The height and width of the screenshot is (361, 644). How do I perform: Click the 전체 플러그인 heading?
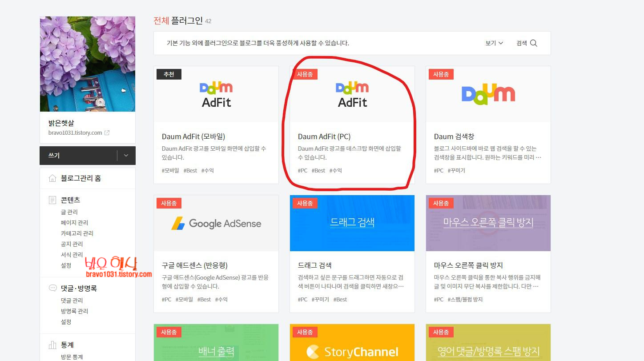tap(178, 20)
